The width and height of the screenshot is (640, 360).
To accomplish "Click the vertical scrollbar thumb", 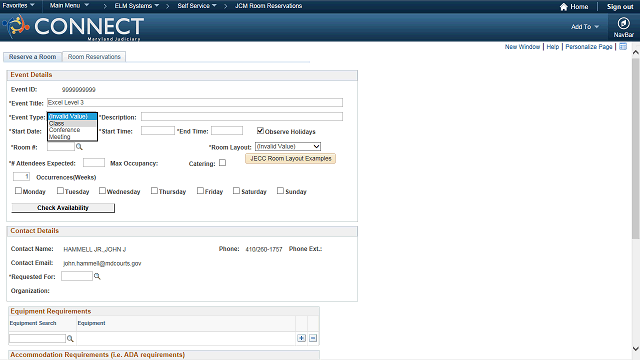I will (636, 148).
